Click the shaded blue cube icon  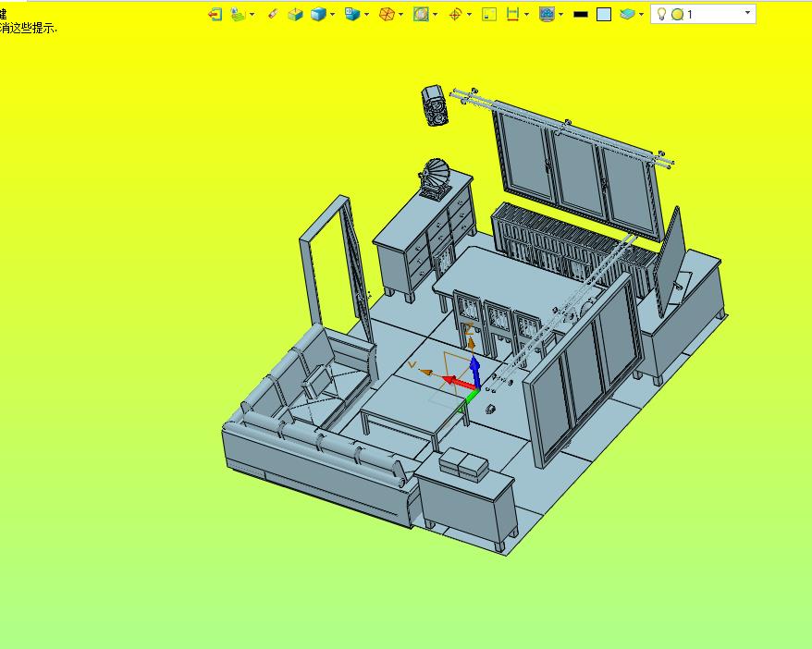pyautogui.click(x=318, y=14)
